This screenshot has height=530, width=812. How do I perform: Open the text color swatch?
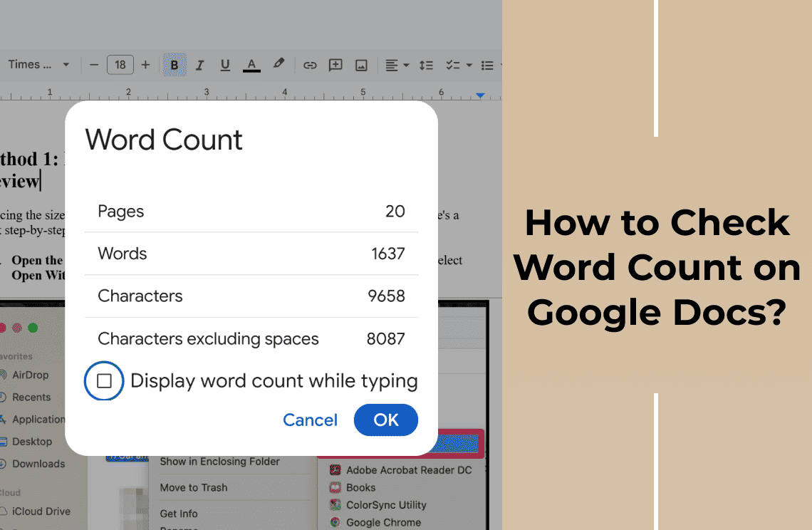pos(251,65)
